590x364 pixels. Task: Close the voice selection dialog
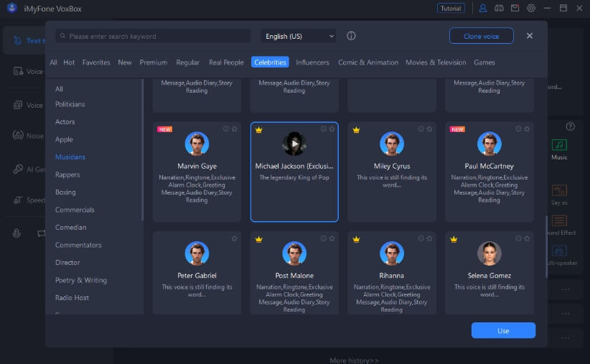[530, 36]
